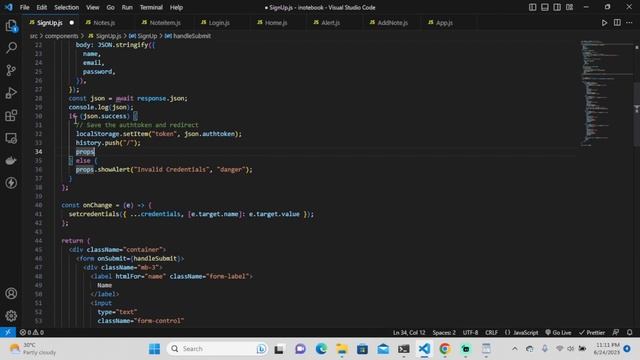Open the Customize Layout icon

pos(570,7)
